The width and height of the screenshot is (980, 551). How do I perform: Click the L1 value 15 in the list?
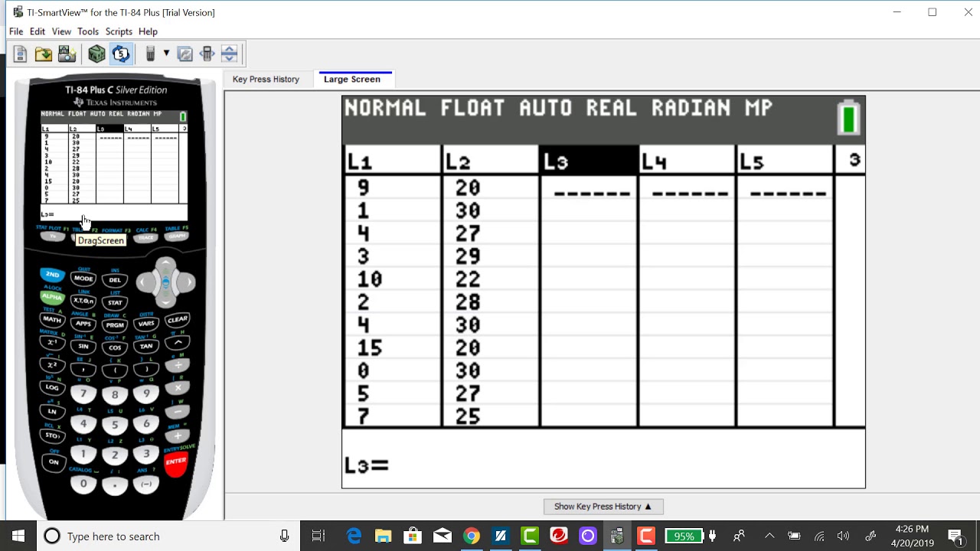370,348
